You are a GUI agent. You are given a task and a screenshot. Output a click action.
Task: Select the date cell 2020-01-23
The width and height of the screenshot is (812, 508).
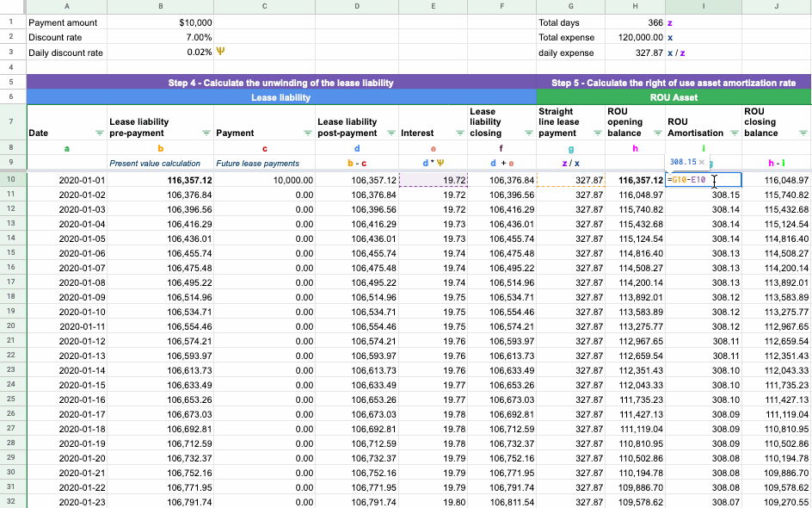67,502
